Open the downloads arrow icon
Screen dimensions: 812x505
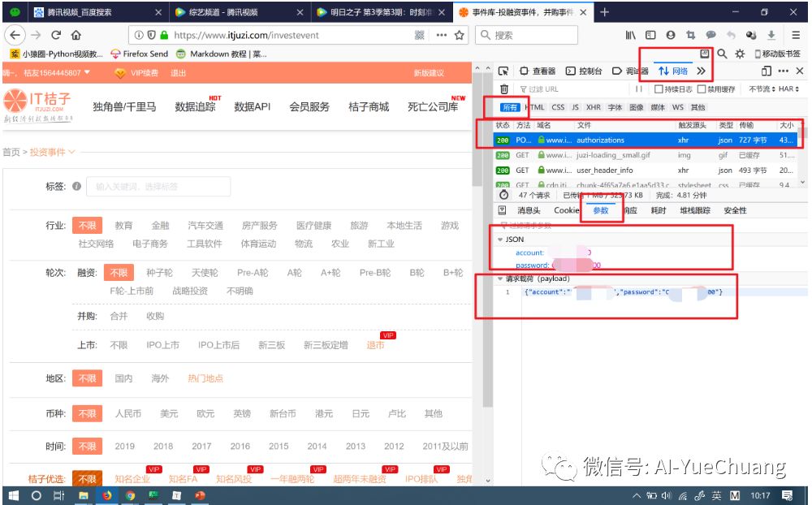(771, 35)
